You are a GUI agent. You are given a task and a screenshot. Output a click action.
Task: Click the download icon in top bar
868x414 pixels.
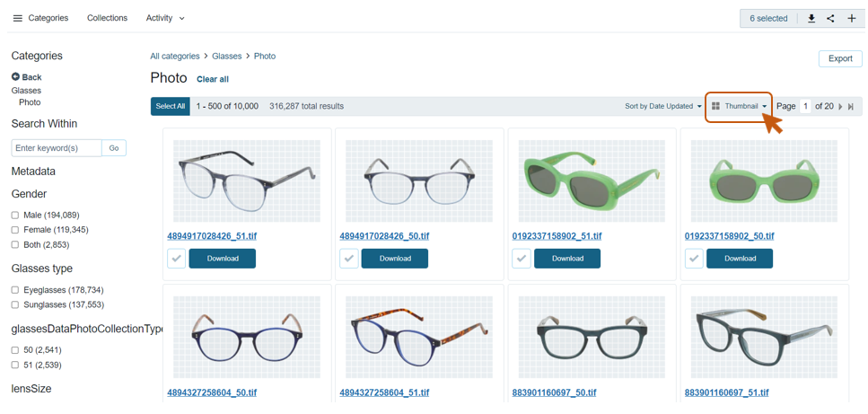coord(811,18)
